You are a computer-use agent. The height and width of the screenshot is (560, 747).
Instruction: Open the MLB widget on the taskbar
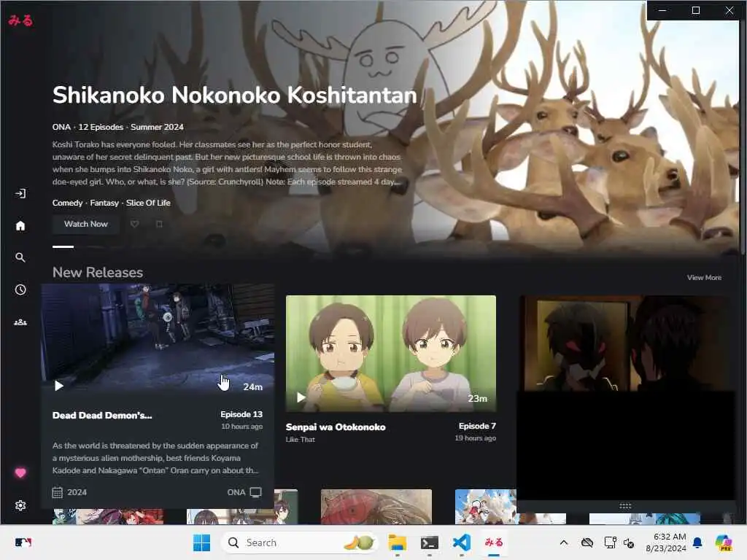(x=23, y=542)
